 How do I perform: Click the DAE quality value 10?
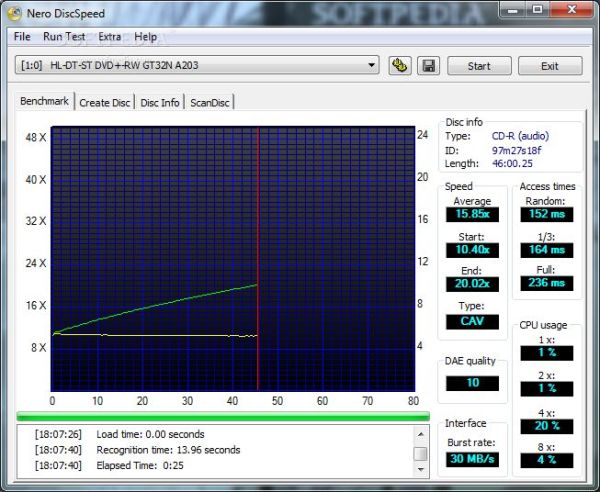pos(472,383)
